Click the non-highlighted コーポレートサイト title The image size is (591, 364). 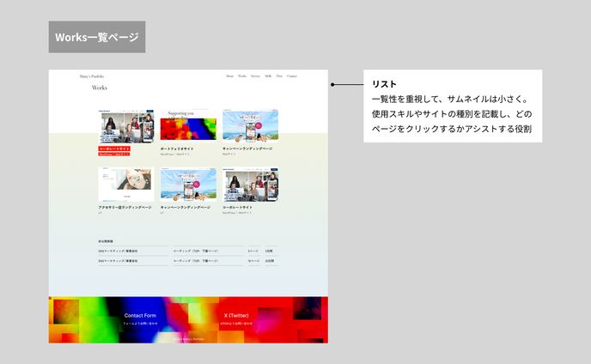pos(237,208)
